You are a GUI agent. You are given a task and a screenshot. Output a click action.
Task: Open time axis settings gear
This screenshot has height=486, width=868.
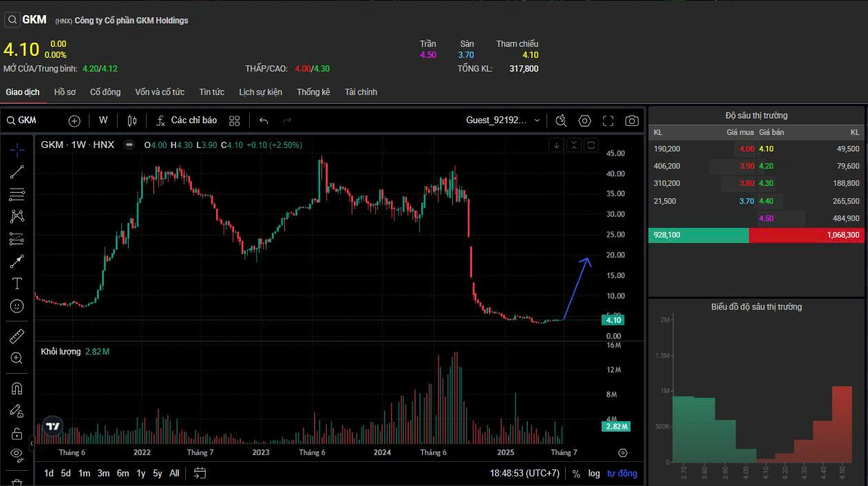[x=623, y=453]
